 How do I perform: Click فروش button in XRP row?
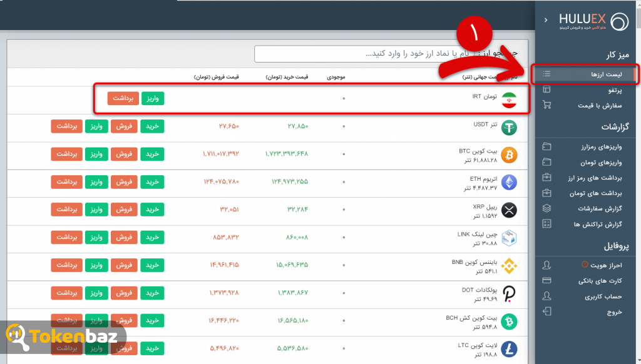[x=124, y=209]
